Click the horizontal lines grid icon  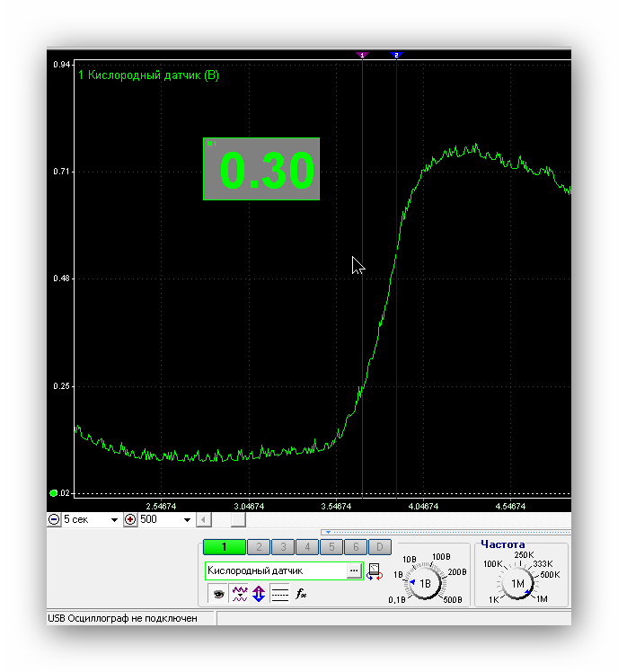[x=280, y=594]
